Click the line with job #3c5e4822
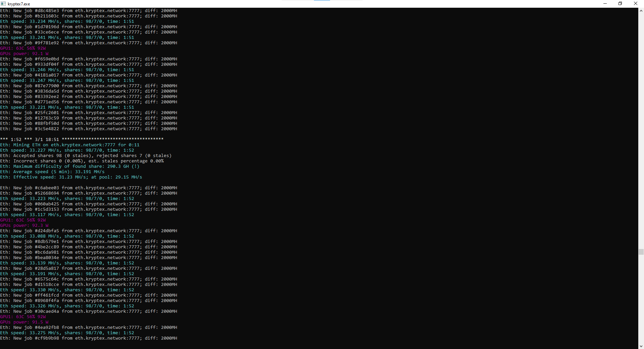This screenshot has height=349, width=644. tap(89, 129)
